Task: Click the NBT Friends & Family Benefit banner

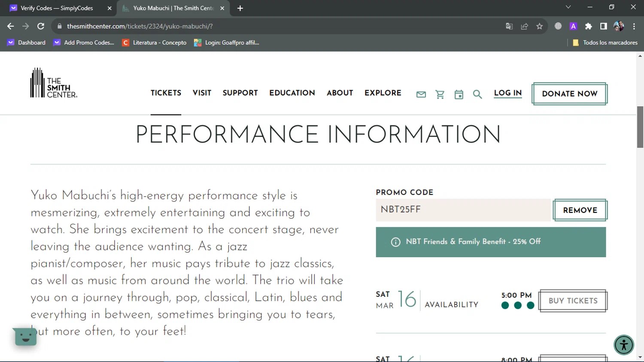Action: (491, 242)
